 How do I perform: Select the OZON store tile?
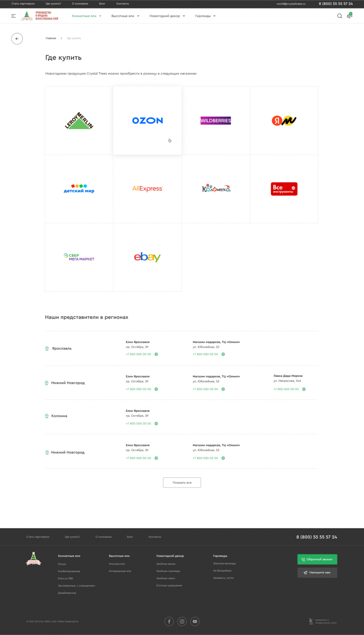click(x=148, y=121)
